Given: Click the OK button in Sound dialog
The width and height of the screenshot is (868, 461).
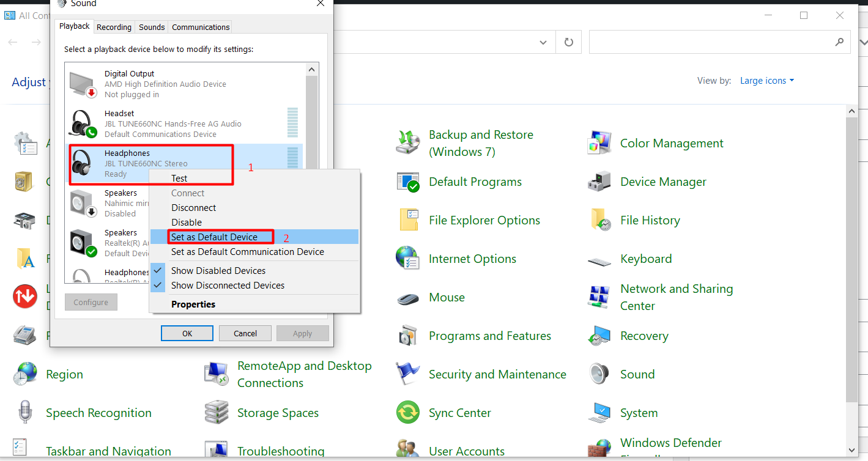Looking at the screenshot, I should pos(187,333).
